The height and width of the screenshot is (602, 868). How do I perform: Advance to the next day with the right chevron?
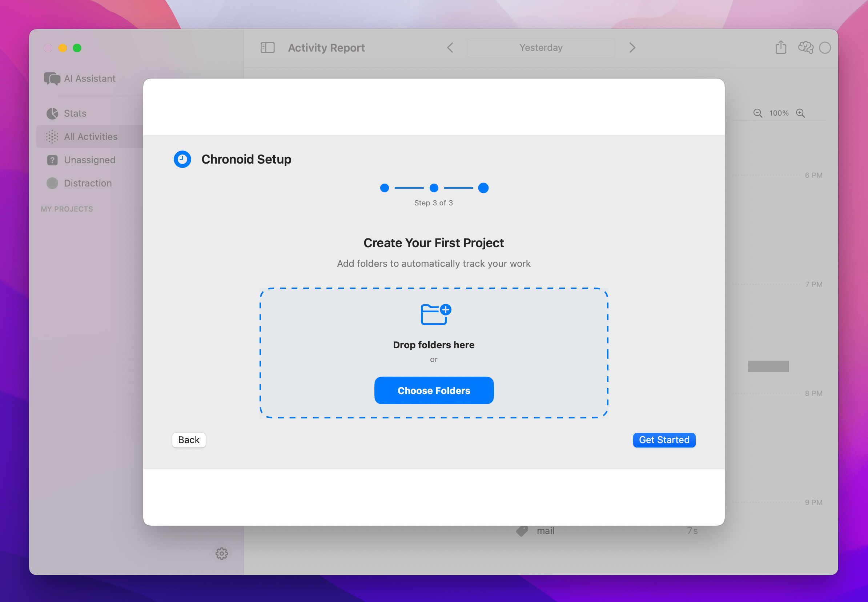click(x=631, y=48)
